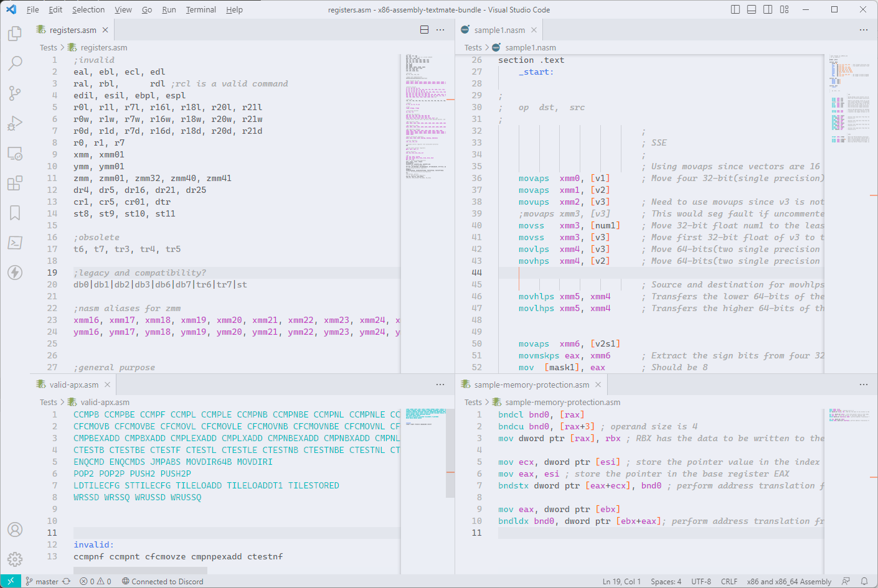Open Customize Layout in title bar
This screenshot has width=878, height=588.
click(785, 9)
